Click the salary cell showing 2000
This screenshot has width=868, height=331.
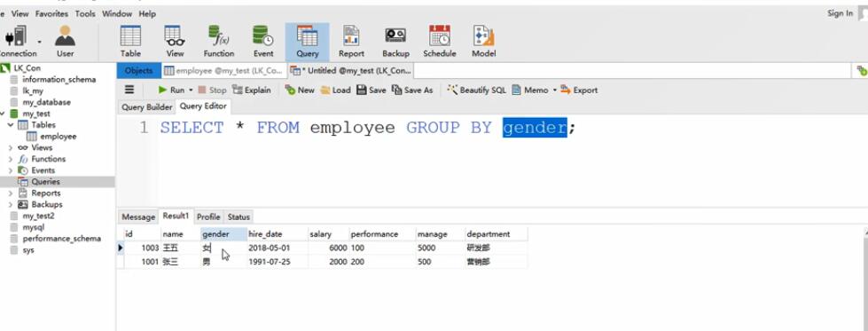point(328,262)
